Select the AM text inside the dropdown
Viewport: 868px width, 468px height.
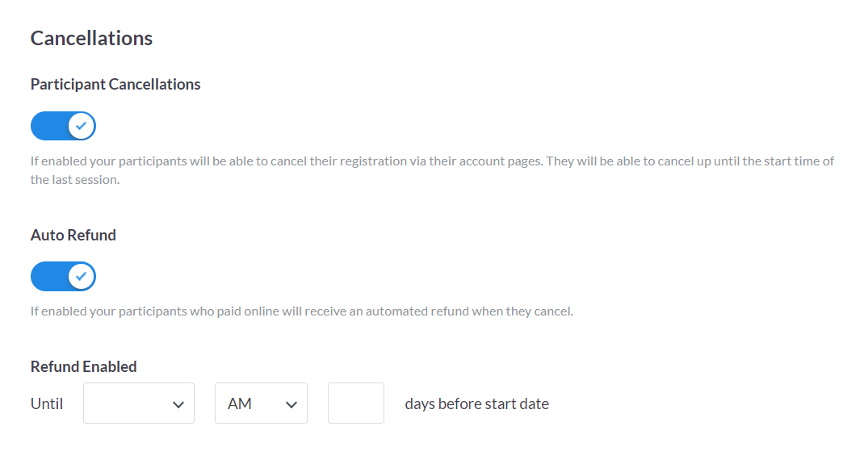click(240, 403)
